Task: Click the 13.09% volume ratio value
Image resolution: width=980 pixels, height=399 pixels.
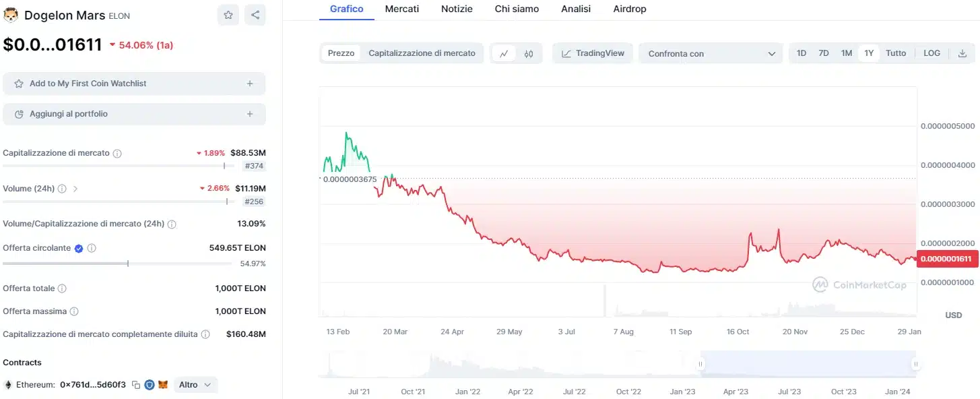Action: [252, 224]
